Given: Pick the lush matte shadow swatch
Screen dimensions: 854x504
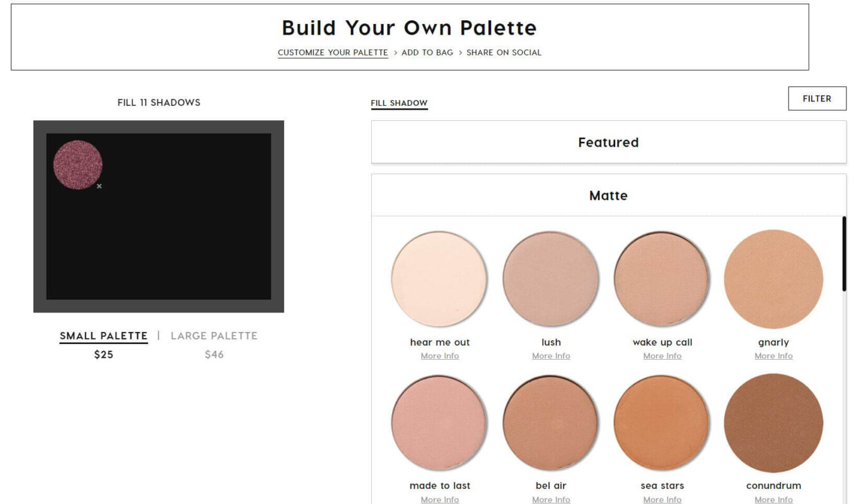Looking at the screenshot, I should (550, 278).
